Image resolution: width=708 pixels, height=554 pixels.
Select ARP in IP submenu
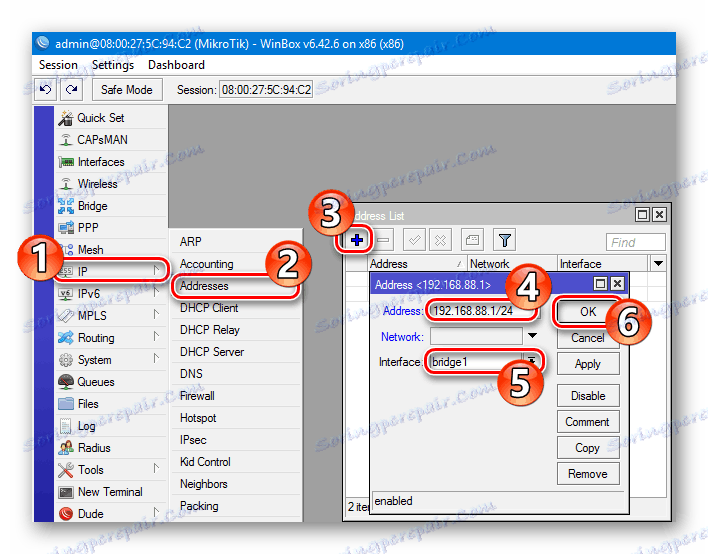click(x=236, y=242)
